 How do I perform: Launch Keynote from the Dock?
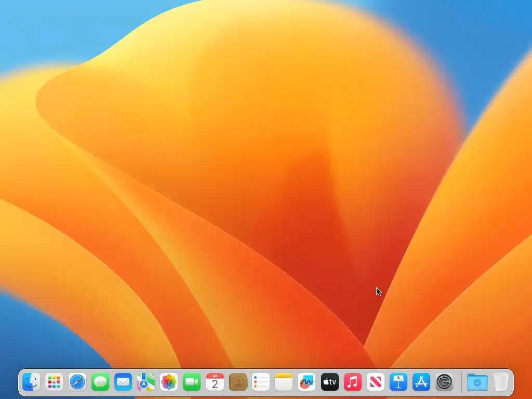click(398, 382)
